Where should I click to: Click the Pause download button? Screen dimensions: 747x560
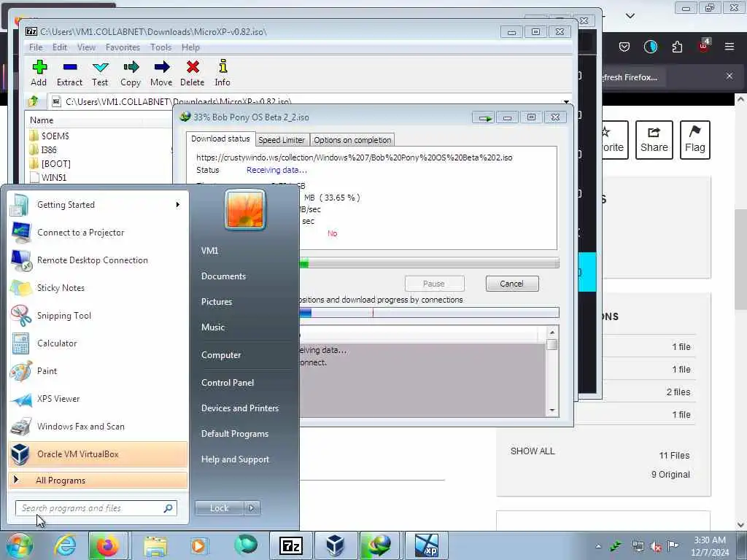coord(434,284)
